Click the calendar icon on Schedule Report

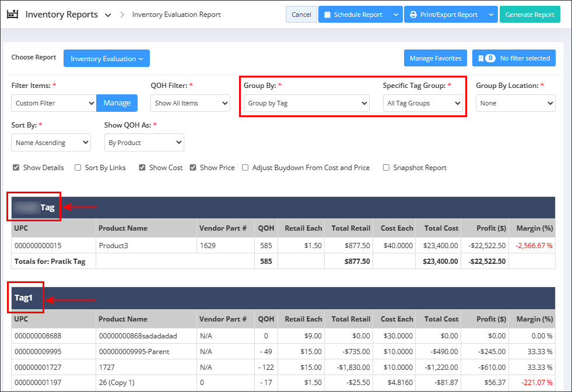point(327,15)
